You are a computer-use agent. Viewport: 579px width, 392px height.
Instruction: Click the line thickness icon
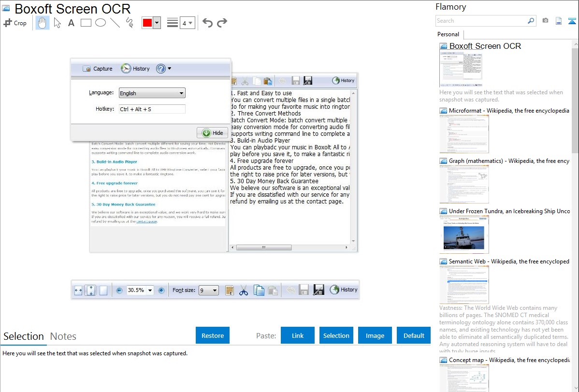coord(173,23)
